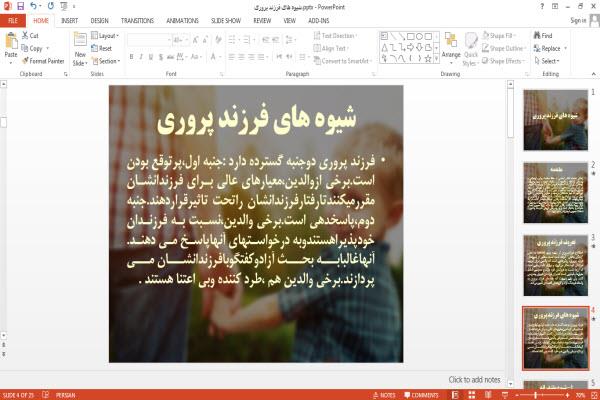Start Slide Show from status bar
This screenshot has height=400, width=600.
(505, 395)
